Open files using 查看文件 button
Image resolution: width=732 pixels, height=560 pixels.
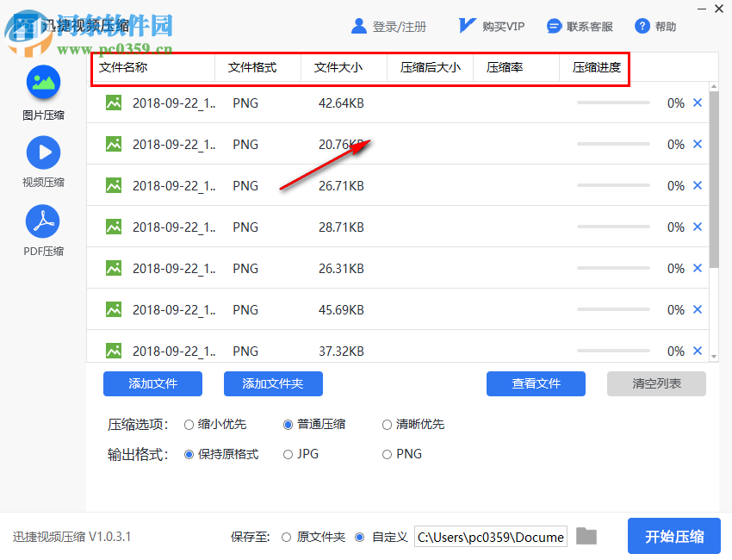(536, 383)
